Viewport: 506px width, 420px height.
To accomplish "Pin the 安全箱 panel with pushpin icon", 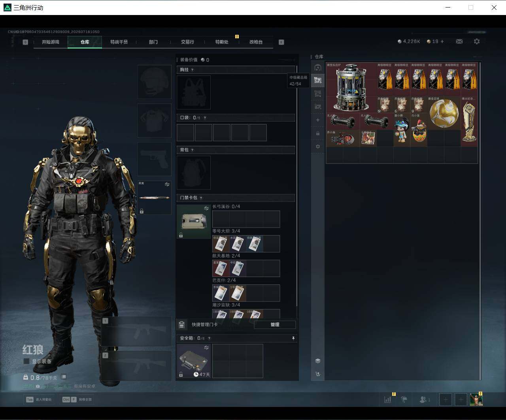I will coord(293,338).
